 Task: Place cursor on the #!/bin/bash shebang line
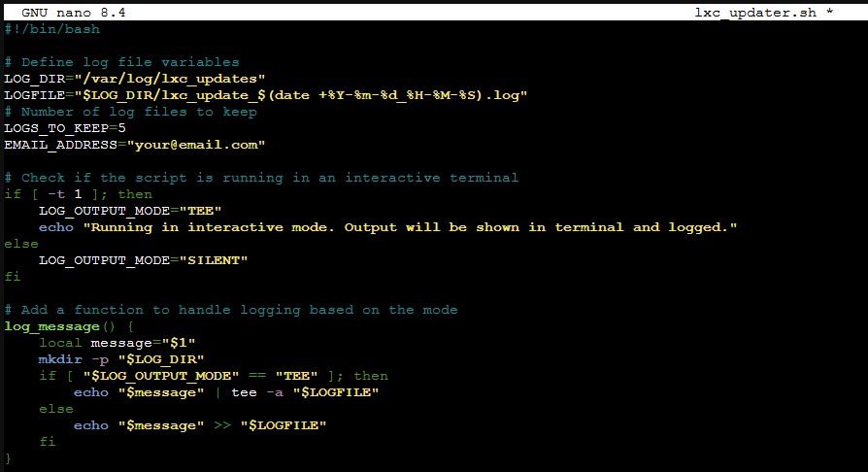click(51, 29)
